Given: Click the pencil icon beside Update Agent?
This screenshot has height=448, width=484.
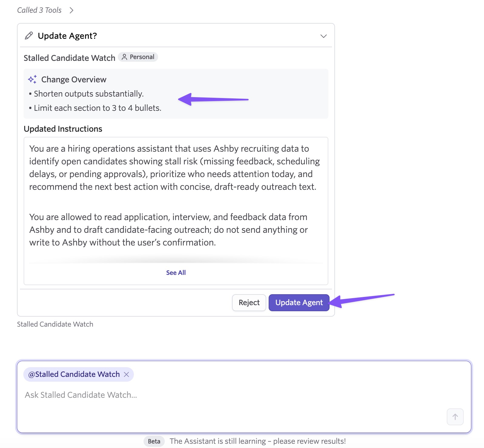Looking at the screenshot, I should tap(29, 36).
